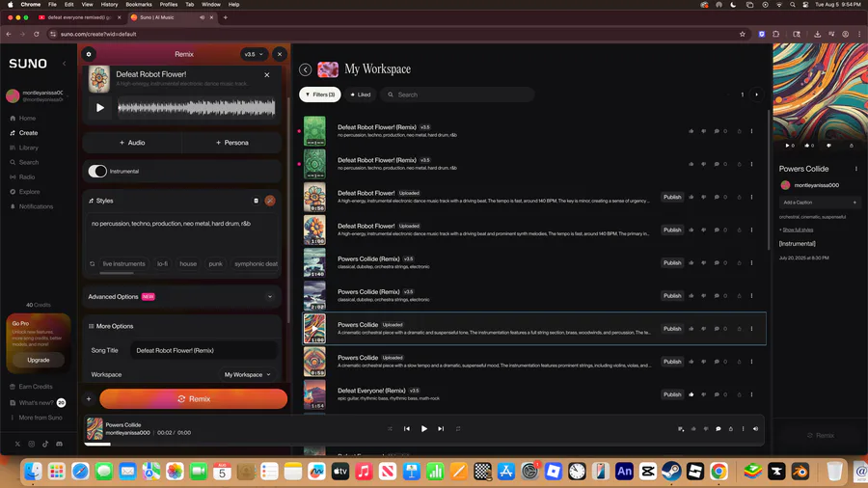Viewport: 868px width, 488px height.
Task: Open account menu for montleyanissa00
Action: 38,95
